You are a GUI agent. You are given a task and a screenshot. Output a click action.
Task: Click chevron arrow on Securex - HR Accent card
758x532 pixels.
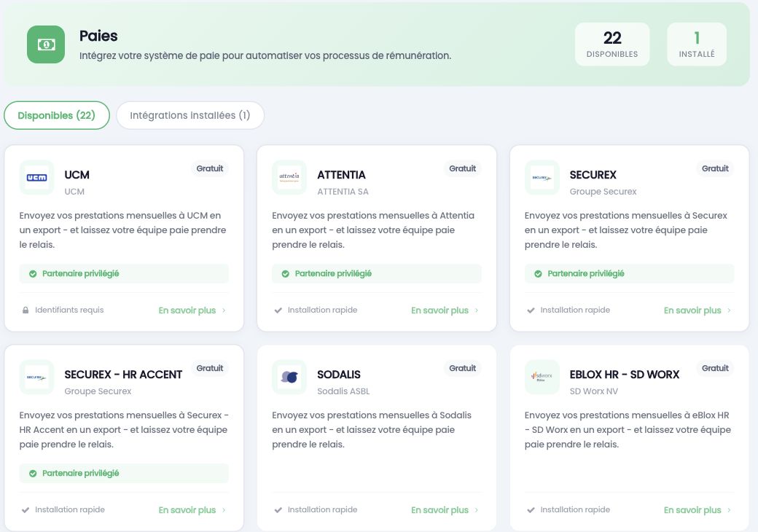224,510
